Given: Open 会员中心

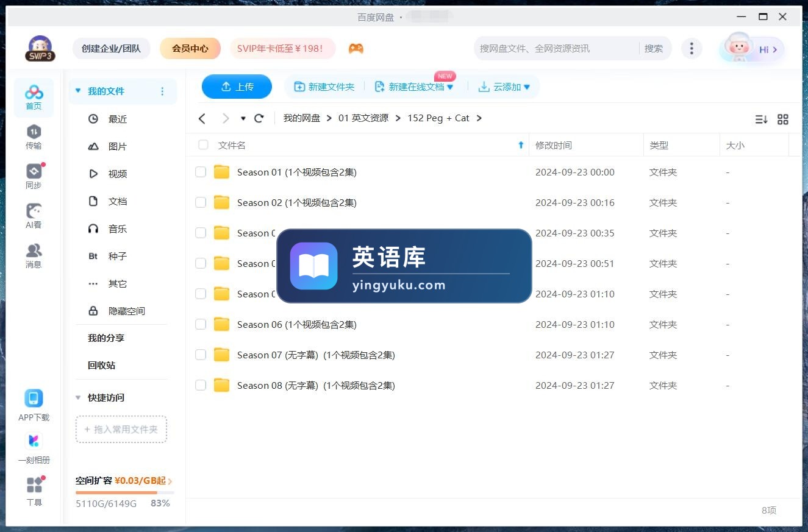Looking at the screenshot, I should click(190, 48).
